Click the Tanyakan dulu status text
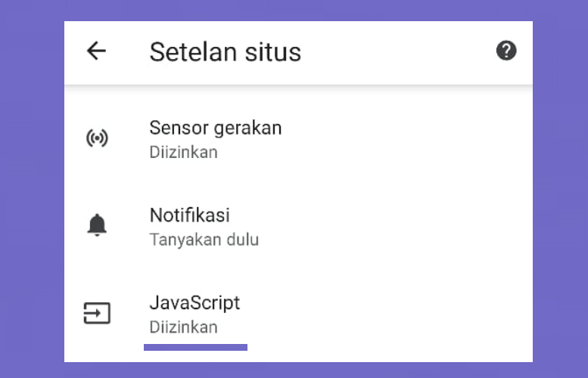This screenshot has height=378, width=588. [x=204, y=240]
